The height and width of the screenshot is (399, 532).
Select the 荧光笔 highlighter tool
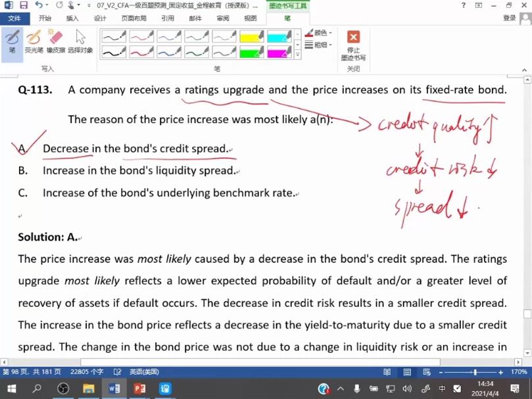click(34, 42)
